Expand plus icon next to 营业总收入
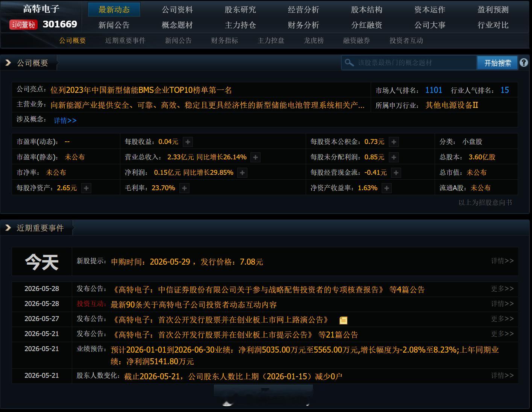This screenshot has height=412, width=532. (x=255, y=157)
